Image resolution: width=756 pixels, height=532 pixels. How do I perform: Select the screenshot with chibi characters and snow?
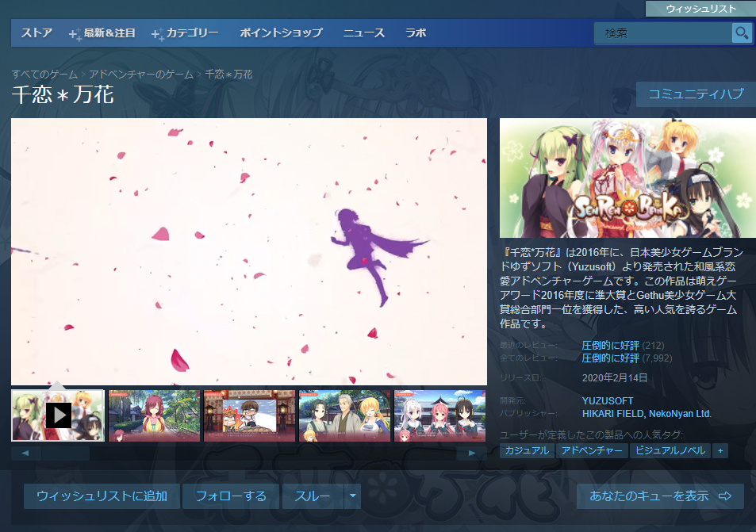coord(249,416)
